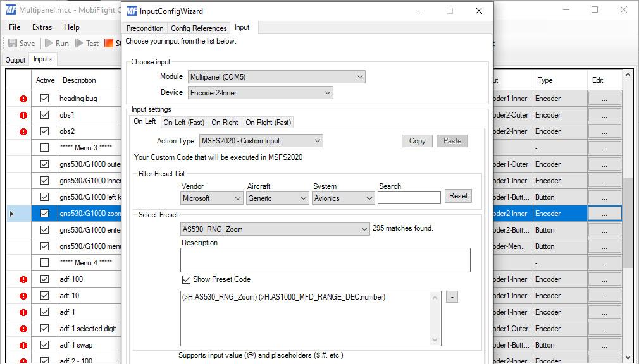Screen dimensions: 639x364
Task: Click the Copy button beside Action Type
Action: pos(417,141)
